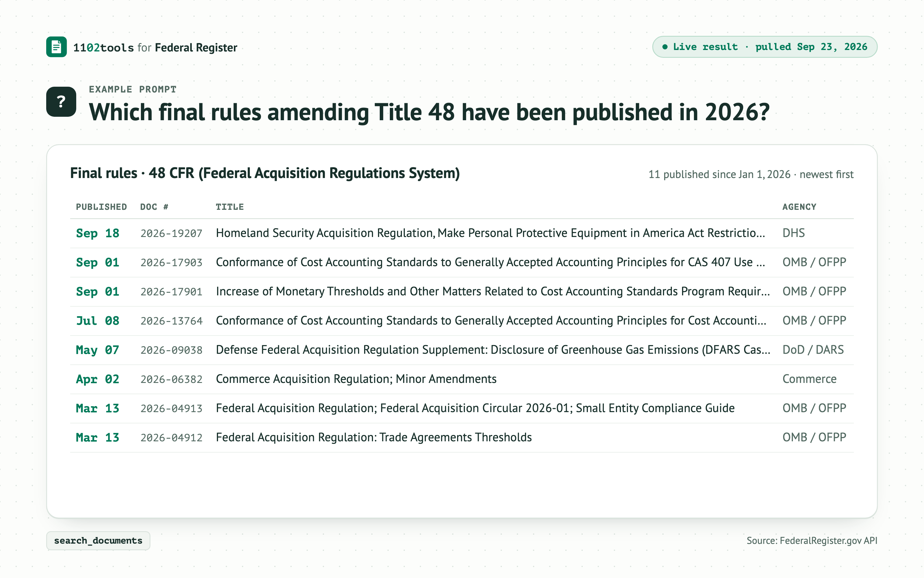The height and width of the screenshot is (578, 924).
Task: Click the Apr 02 published date
Action: coord(98,379)
